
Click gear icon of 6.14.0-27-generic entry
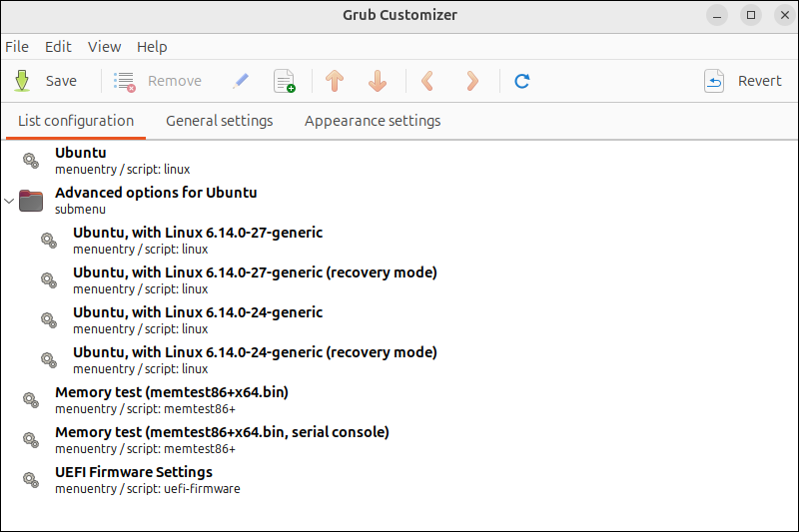[x=49, y=241]
